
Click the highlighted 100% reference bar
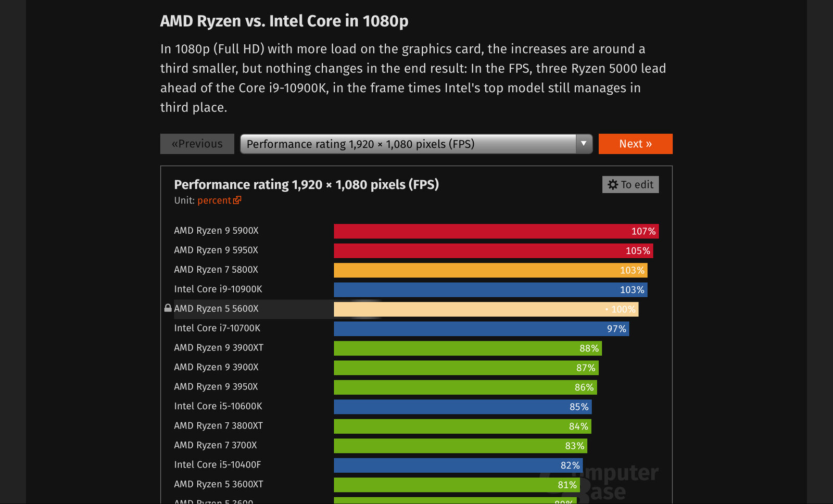[486, 309]
